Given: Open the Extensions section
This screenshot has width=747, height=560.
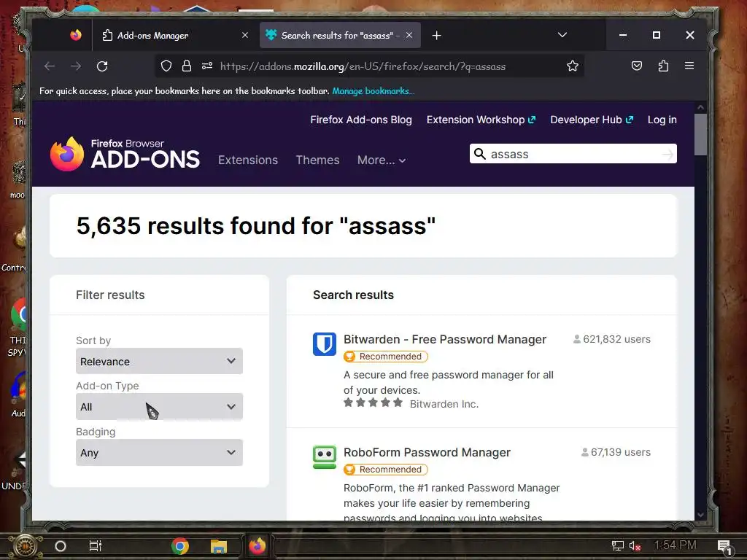Looking at the screenshot, I should [x=248, y=160].
